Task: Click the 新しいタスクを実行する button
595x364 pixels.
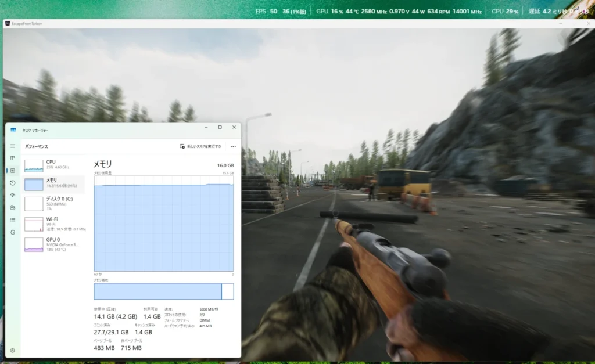Action: click(x=200, y=146)
